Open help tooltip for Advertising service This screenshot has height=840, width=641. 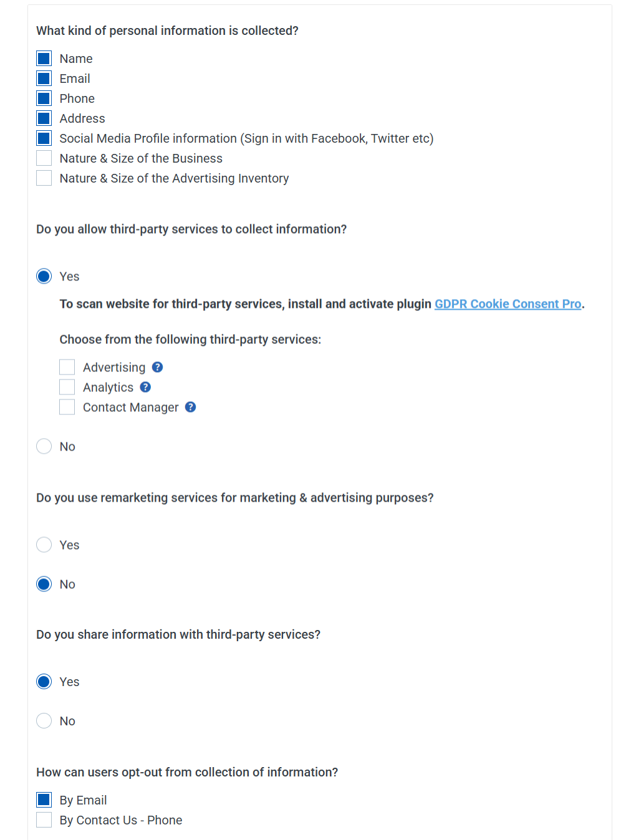coord(157,367)
